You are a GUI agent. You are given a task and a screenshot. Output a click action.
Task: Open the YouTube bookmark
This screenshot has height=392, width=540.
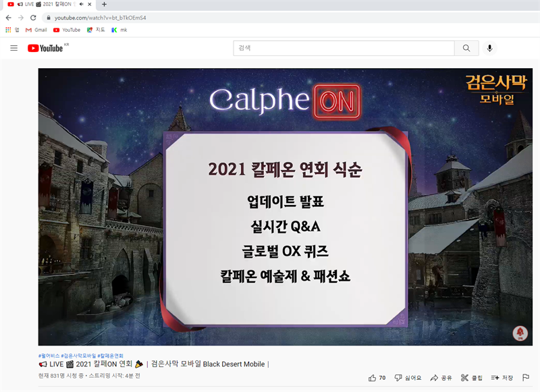(x=67, y=30)
